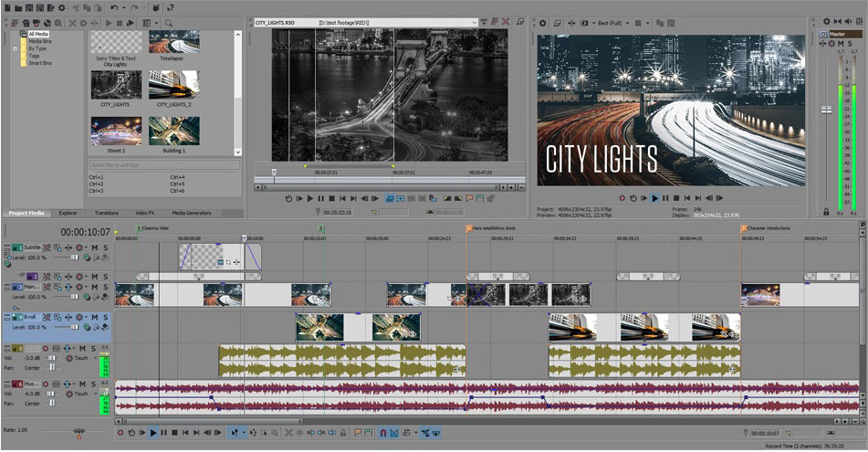Solo the Subtitle track
Image resolution: width=868 pixels, height=452 pixels.
point(105,247)
